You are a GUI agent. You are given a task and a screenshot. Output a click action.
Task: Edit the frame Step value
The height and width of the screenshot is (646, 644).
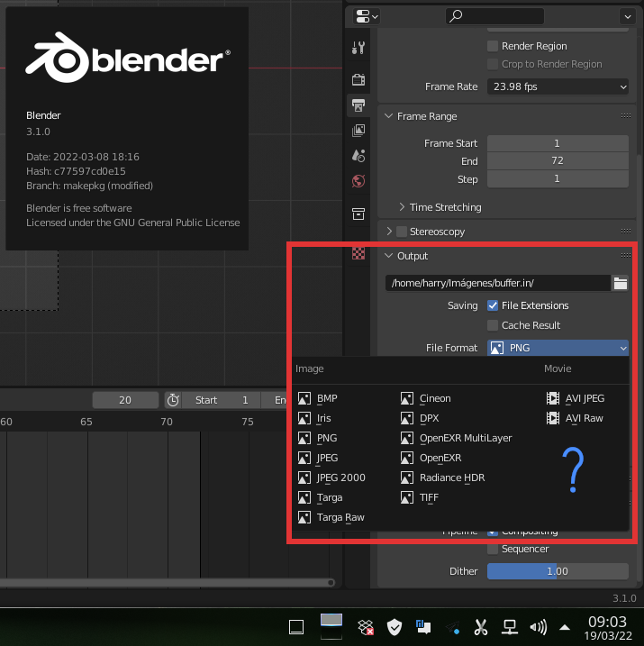point(558,178)
